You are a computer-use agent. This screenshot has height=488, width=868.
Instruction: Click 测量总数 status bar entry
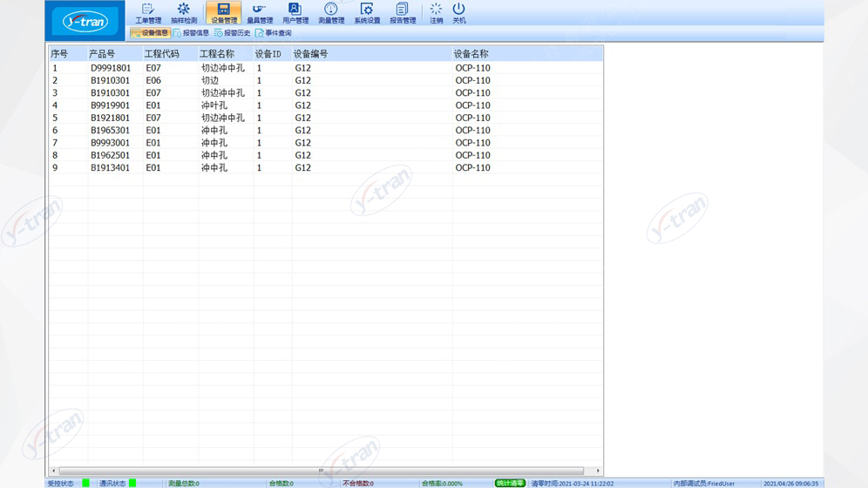(184, 484)
